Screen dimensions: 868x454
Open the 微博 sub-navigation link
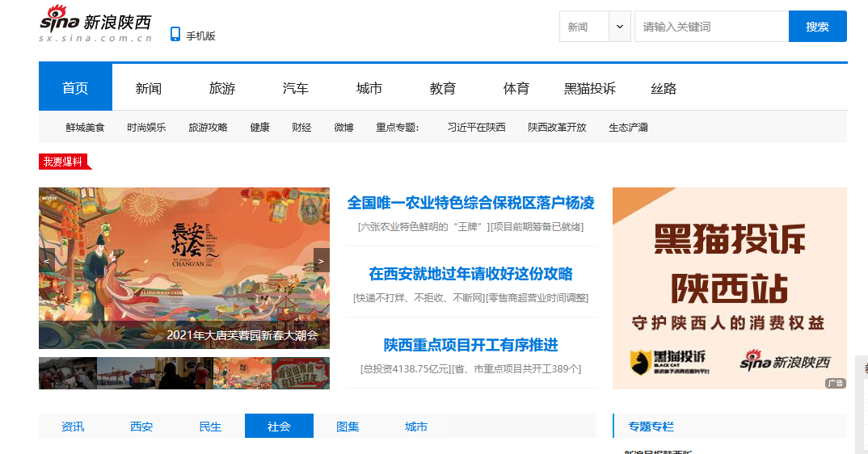pos(343,128)
